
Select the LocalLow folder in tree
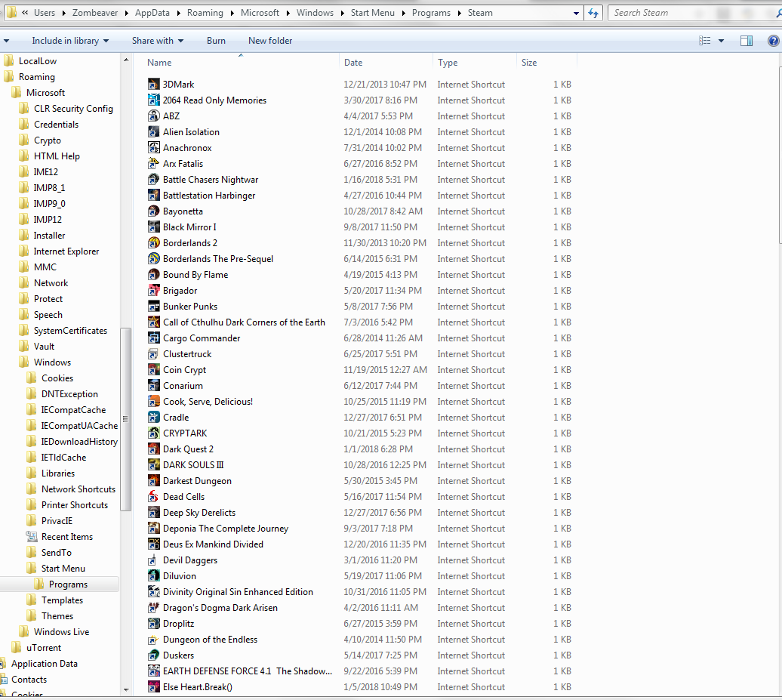38,61
